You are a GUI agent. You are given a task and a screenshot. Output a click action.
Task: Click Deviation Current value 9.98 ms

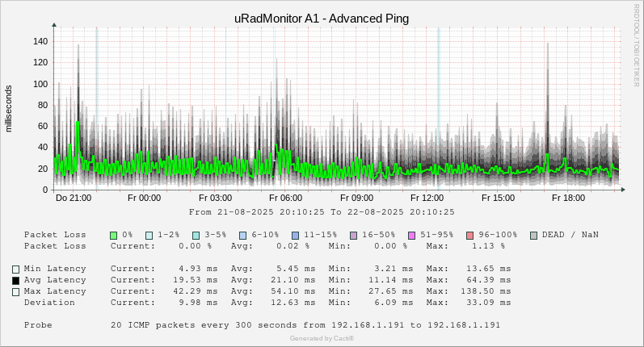pyautogui.click(x=198, y=303)
